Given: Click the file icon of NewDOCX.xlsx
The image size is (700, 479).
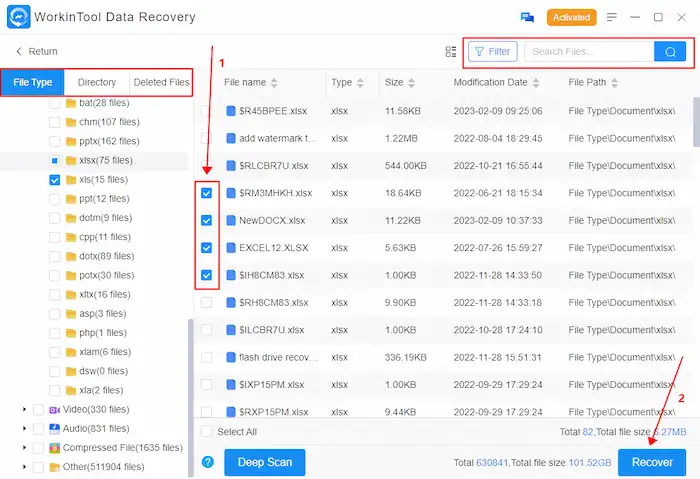Looking at the screenshot, I should tap(231, 221).
